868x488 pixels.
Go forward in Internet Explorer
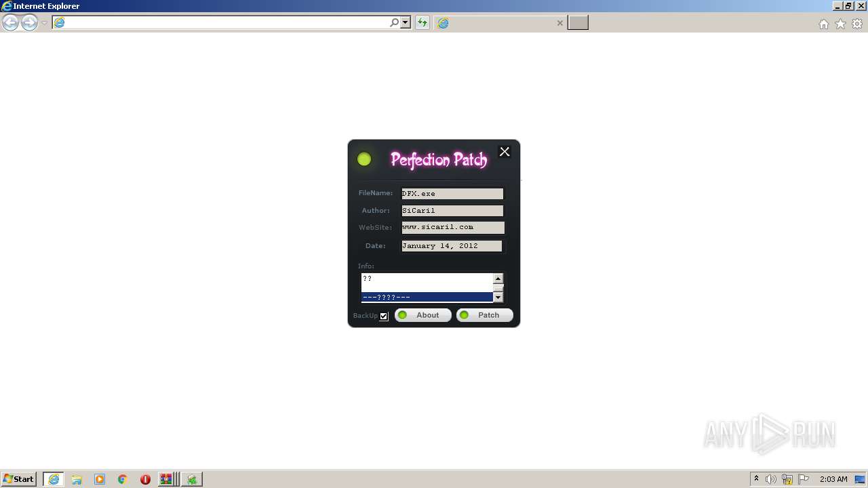pos(29,23)
